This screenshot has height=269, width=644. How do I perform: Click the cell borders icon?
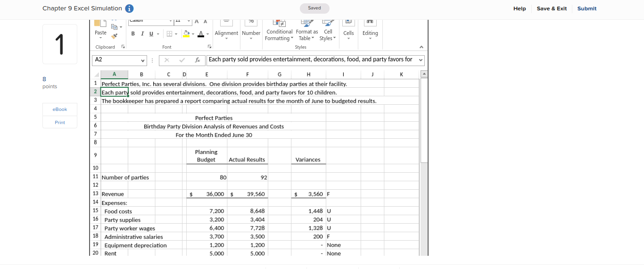(x=168, y=34)
